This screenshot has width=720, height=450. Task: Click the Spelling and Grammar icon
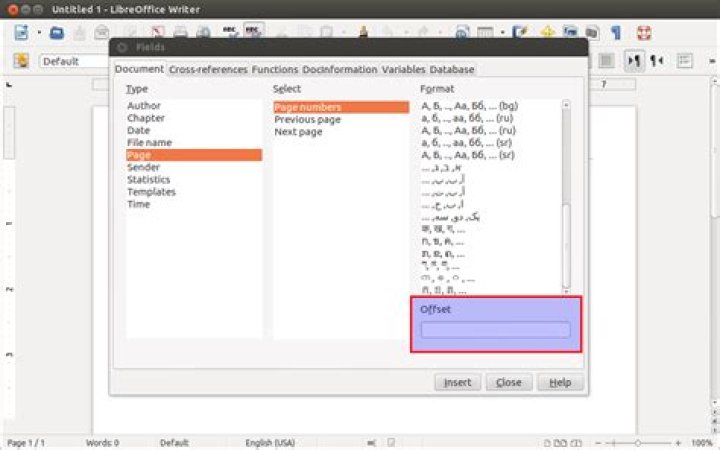(230, 31)
